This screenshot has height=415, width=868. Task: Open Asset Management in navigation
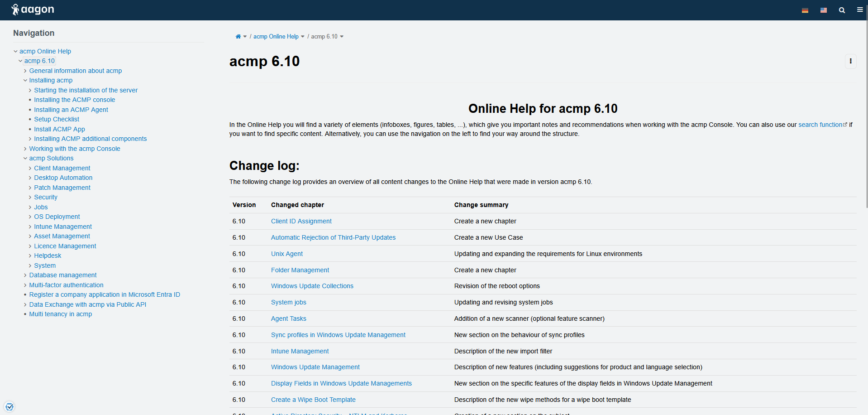pyautogui.click(x=62, y=236)
